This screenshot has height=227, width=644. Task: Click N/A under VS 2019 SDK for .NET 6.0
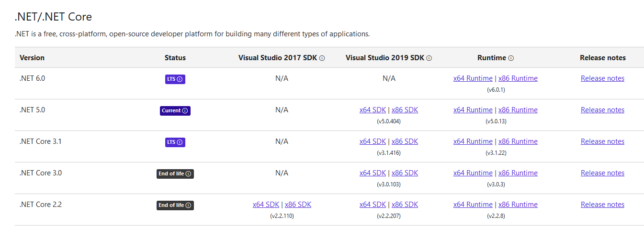(x=389, y=78)
